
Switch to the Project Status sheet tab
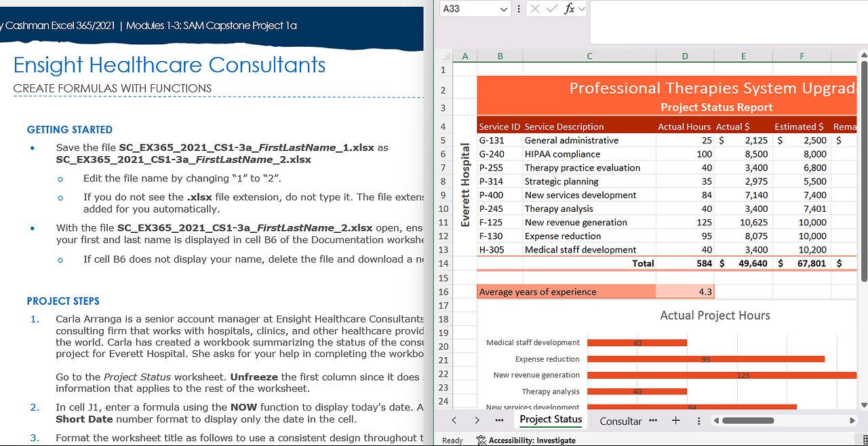pos(551,420)
